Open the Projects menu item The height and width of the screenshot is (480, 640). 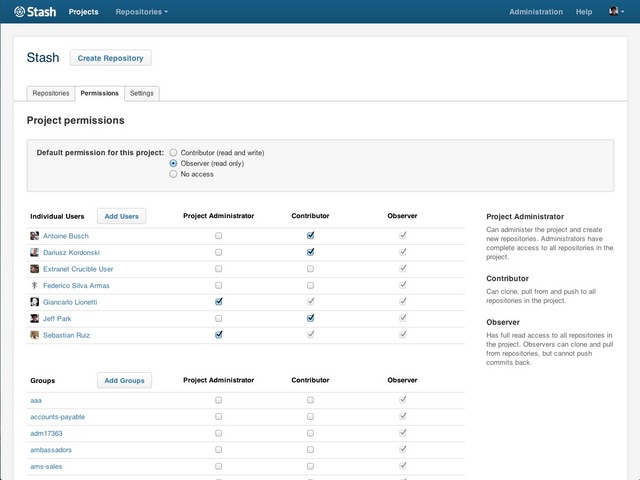tap(83, 12)
